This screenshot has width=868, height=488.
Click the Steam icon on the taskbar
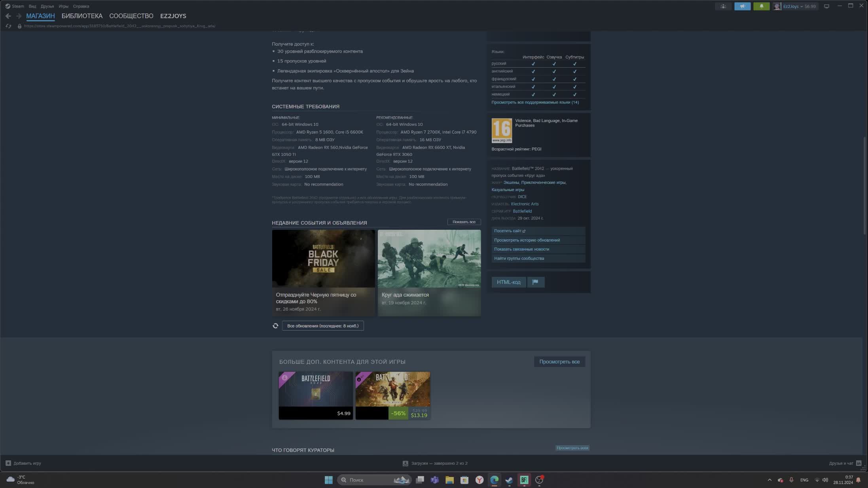(509, 480)
